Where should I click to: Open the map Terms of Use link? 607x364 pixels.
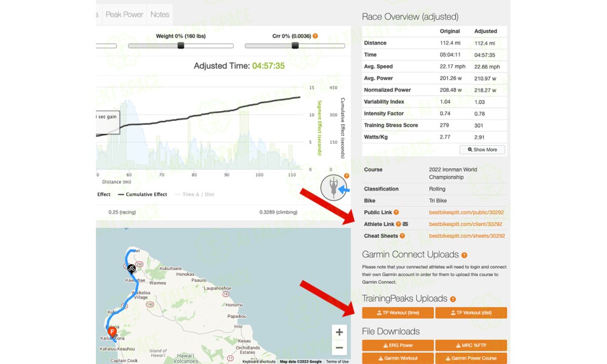point(337,362)
